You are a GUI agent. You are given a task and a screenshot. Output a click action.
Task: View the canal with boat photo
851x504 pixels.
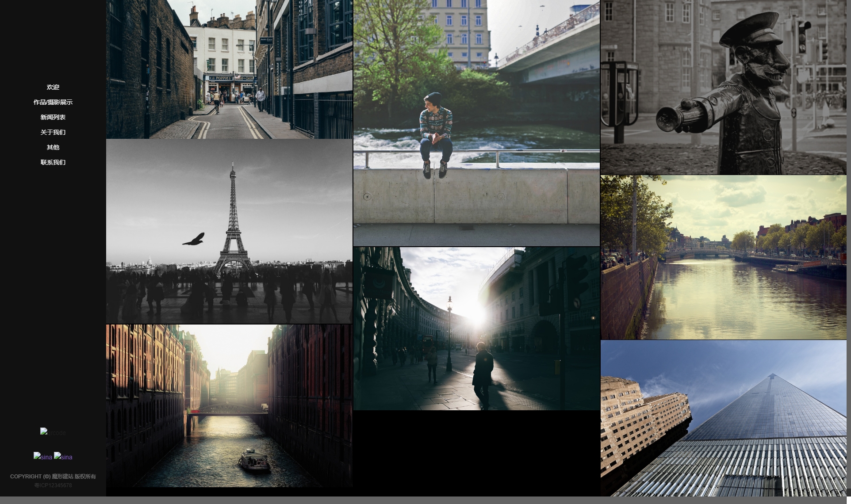[229, 406]
